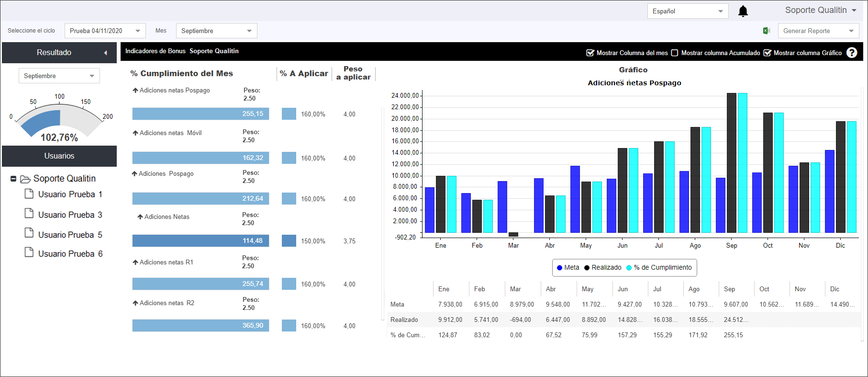Open the Prueba 04/11/2020 cycle dropdown
868x377 pixels.
pos(105,31)
